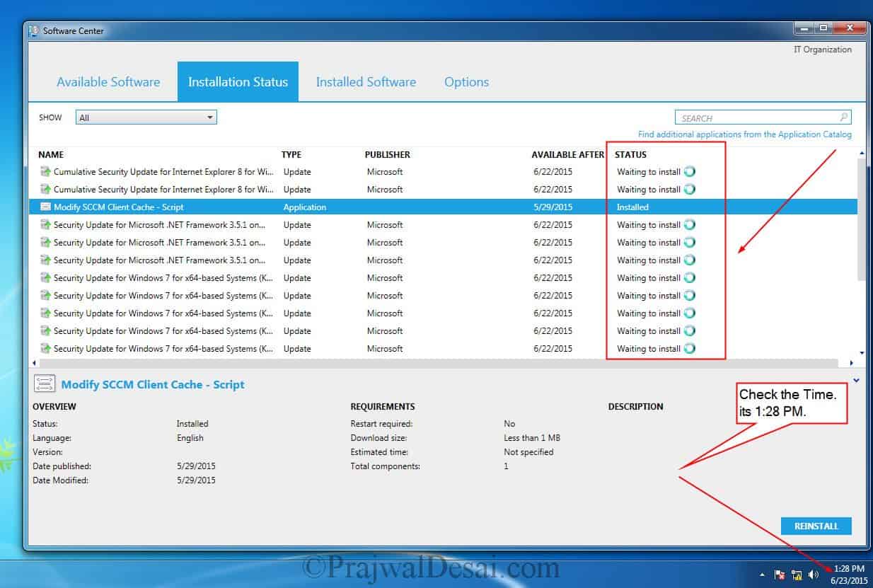Click the Installed status cell in the selected row
The image size is (873, 588).
pos(632,207)
